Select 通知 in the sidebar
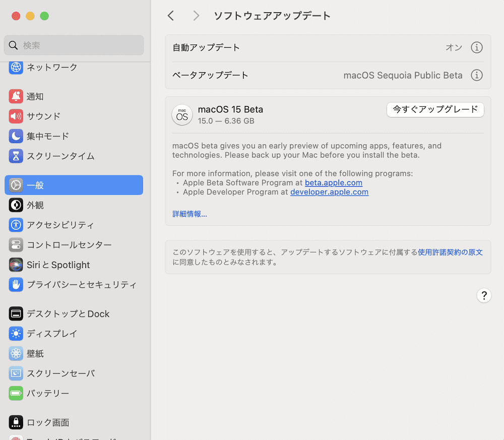The width and height of the screenshot is (504, 440). [x=74, y=96]
